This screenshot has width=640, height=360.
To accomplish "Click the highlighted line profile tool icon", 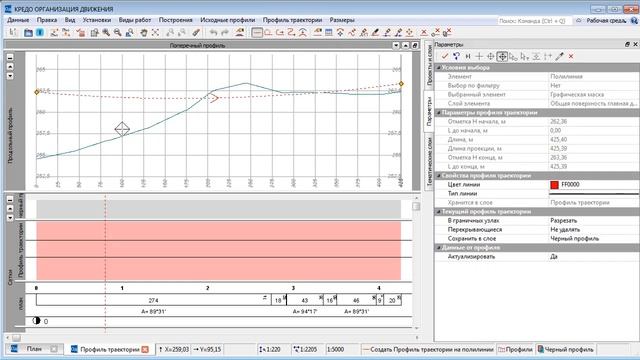I will tap(257, 33).
